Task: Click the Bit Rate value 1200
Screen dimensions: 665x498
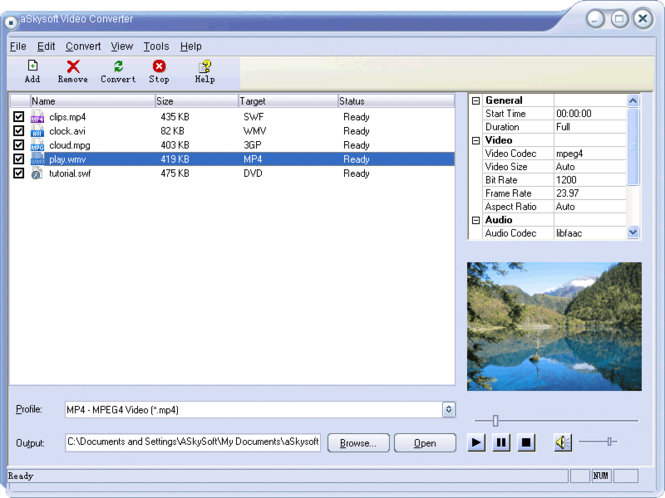Action: [x=566, y=180]
